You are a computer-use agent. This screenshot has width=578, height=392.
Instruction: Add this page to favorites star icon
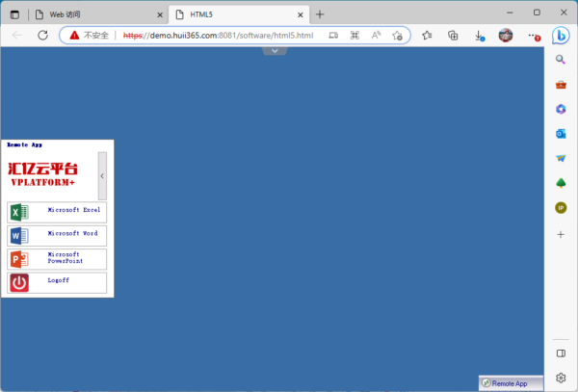[397, 35]
